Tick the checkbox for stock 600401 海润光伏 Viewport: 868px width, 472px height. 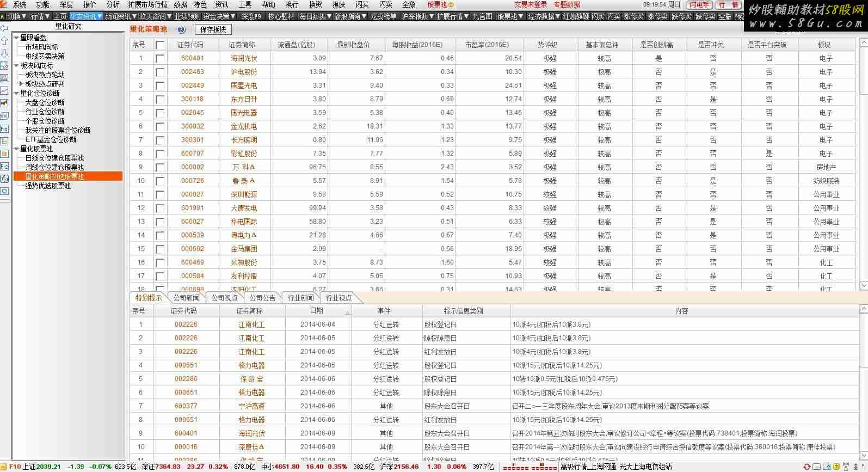click(160, 58)
